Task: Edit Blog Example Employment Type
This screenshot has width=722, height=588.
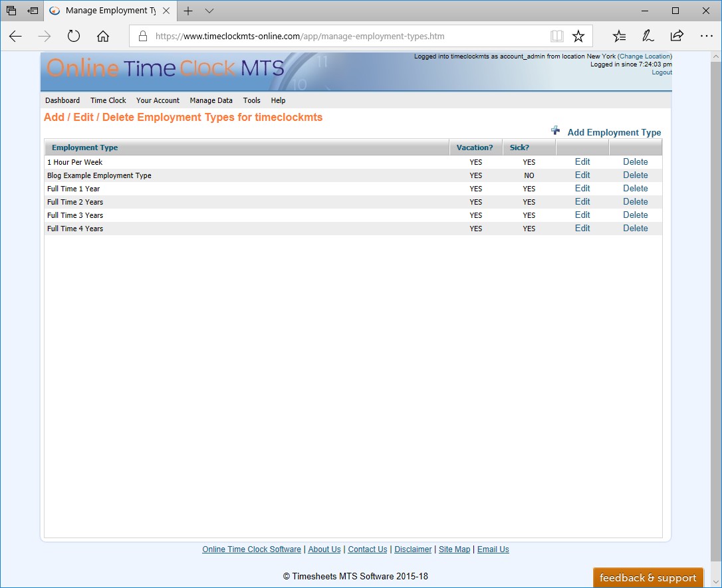Action: click(x=582, y=175)
